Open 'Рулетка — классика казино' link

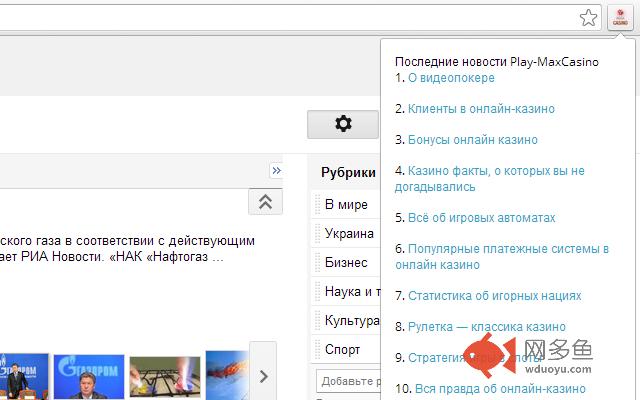point(487,327)
